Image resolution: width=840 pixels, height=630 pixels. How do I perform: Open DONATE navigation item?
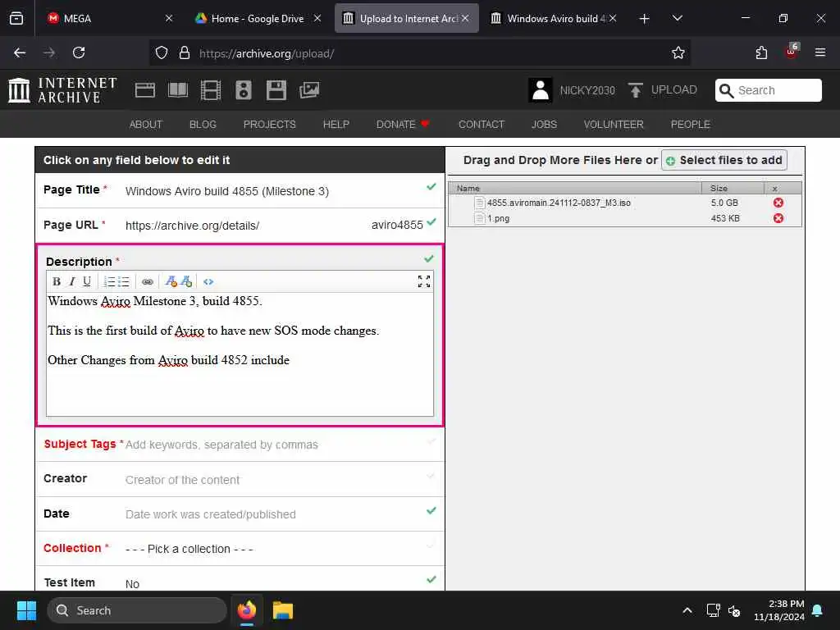pos(403,125)
